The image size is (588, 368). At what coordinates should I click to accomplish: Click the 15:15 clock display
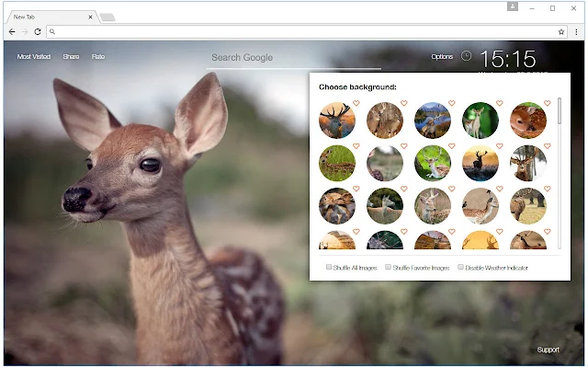point(508,59)
